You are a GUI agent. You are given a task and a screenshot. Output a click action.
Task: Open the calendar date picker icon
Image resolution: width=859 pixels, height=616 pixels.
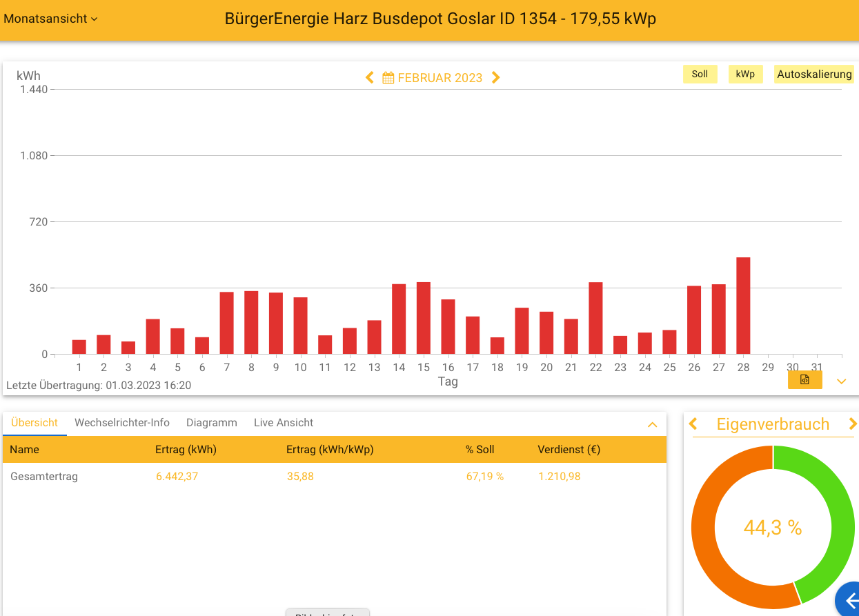point(388,78)
